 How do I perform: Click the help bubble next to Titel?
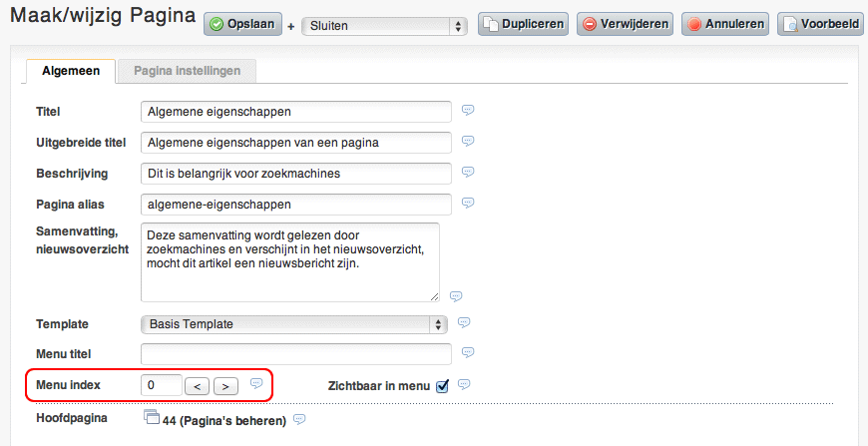click(x=468, y=110)
